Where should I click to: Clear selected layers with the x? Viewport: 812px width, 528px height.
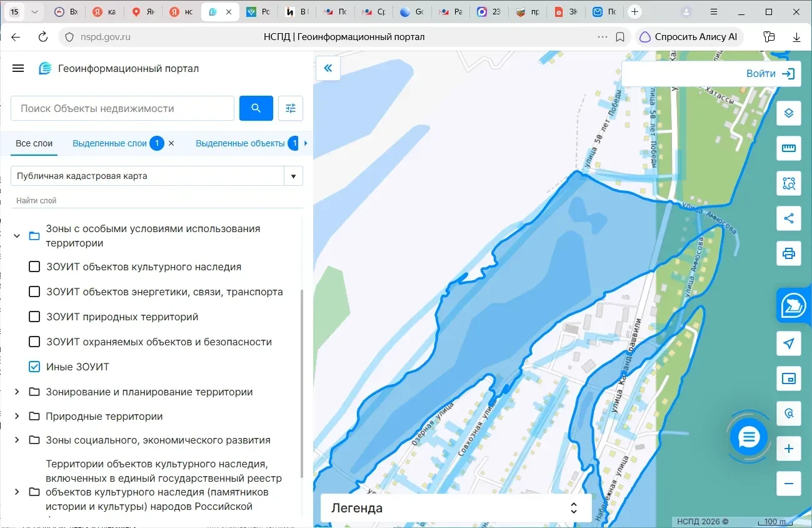(171, 143)
